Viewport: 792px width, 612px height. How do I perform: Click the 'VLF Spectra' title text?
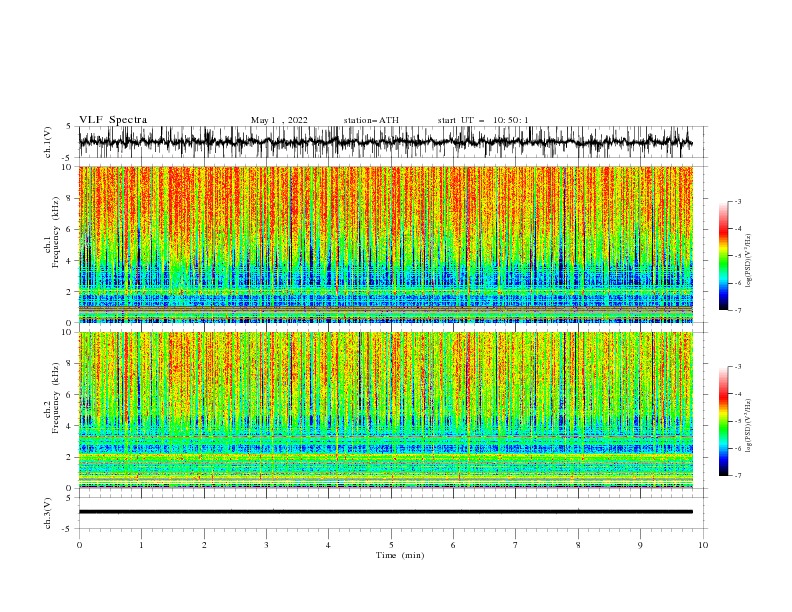click(113, 120)
